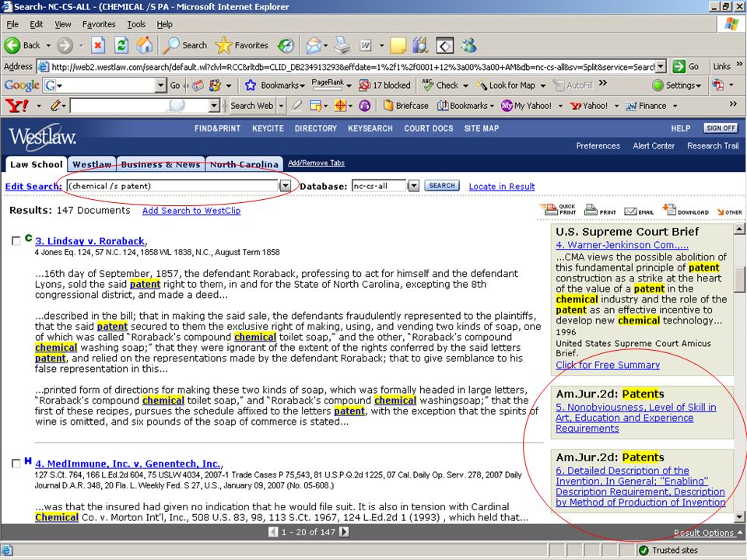
Task: Click the Quick Print icon
Action: [x=557, y=209]
